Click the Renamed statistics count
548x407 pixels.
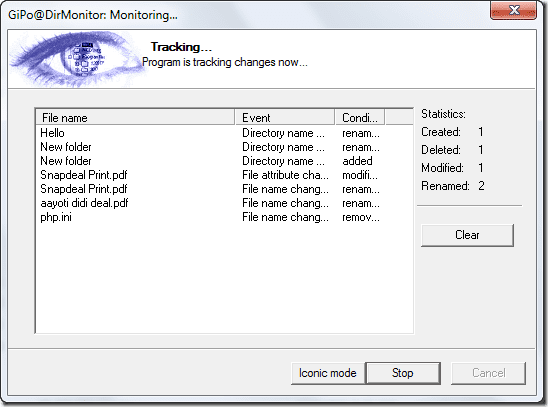click(481, 186)
